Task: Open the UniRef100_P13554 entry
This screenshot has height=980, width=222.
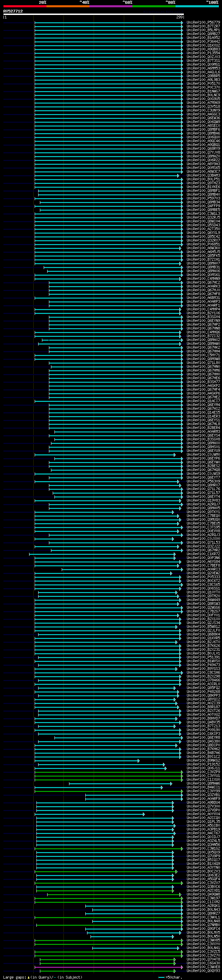Action: [x=203, y=53]
